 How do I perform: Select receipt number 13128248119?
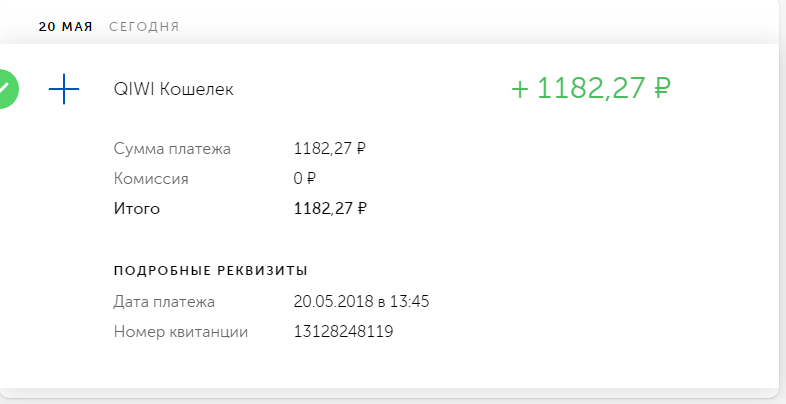click(x=343, y=331)
